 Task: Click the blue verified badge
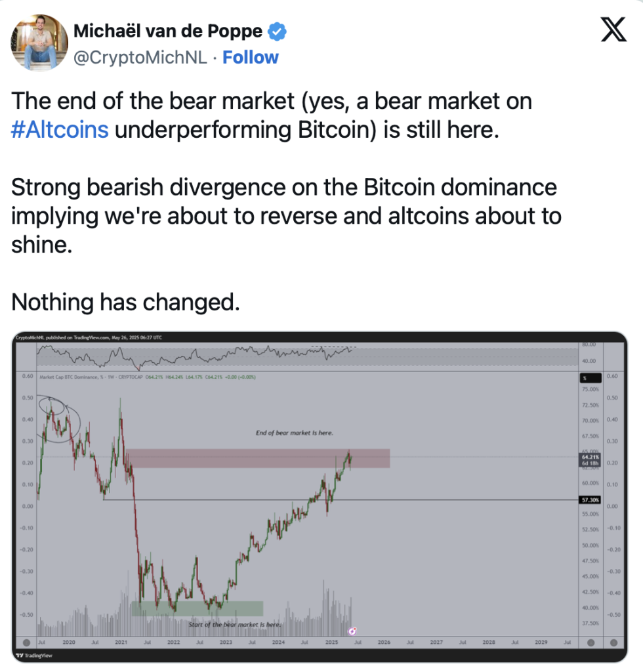(277, 31)
